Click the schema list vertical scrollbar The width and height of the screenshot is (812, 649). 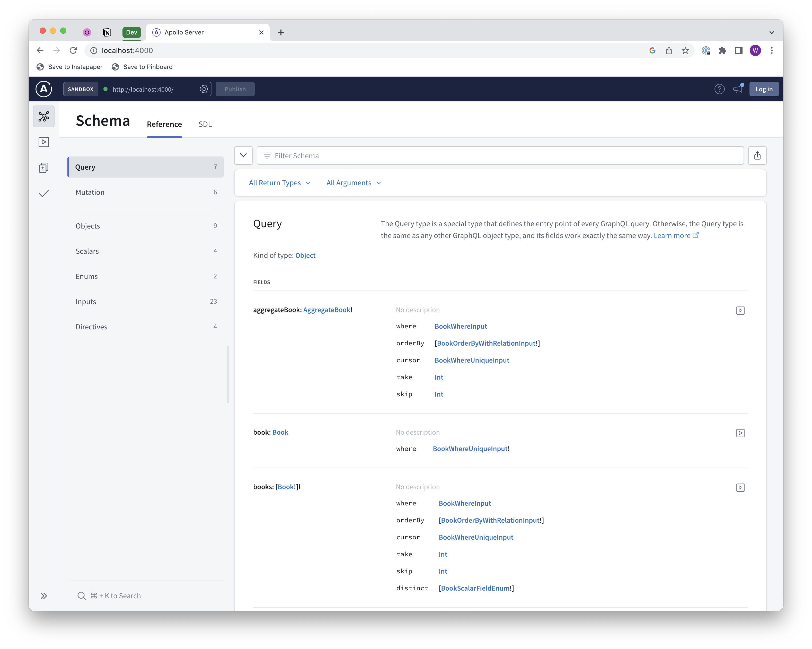(228, 374)
